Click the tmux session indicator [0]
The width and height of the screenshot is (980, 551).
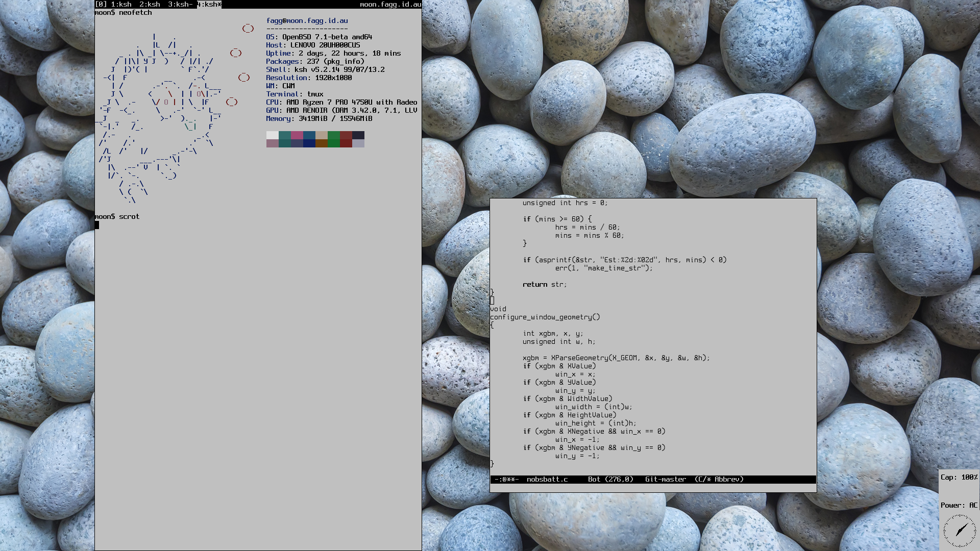[x=101, y=4]
